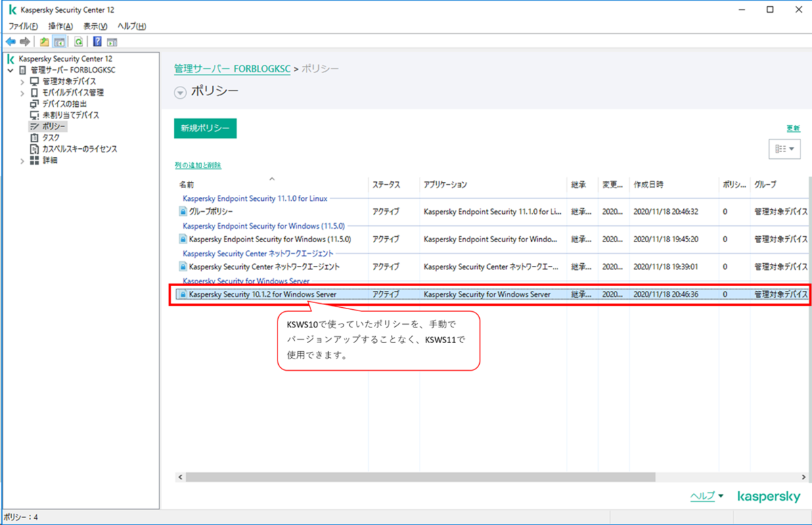Select the 管理サーバー FORBLOGKSC server icon in tree
This screenshot has height=525, width=812.
(22, 70)
